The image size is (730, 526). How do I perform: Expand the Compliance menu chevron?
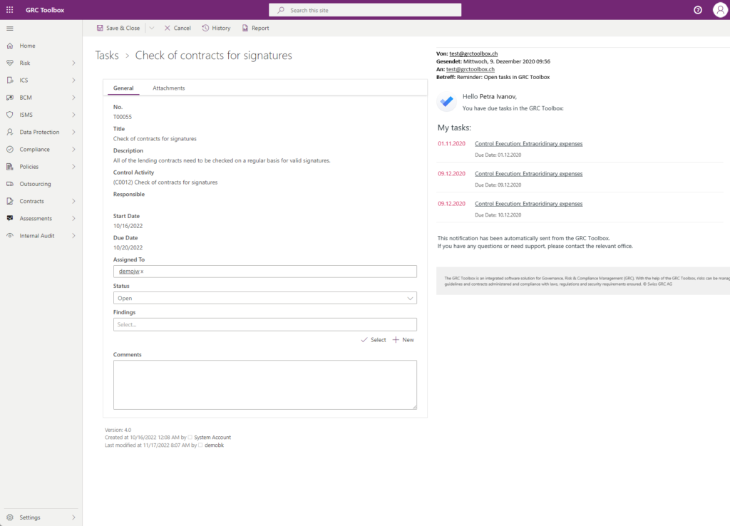point(74,149)
